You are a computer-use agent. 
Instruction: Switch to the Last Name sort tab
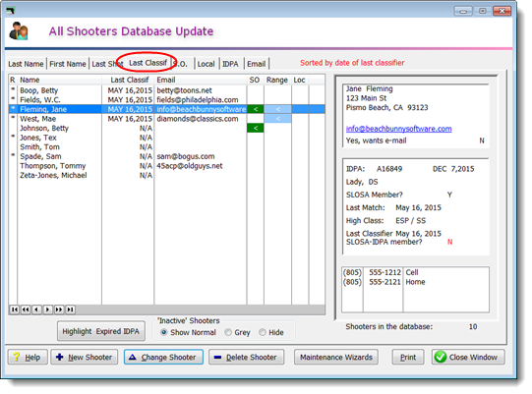tap(26, 64)
